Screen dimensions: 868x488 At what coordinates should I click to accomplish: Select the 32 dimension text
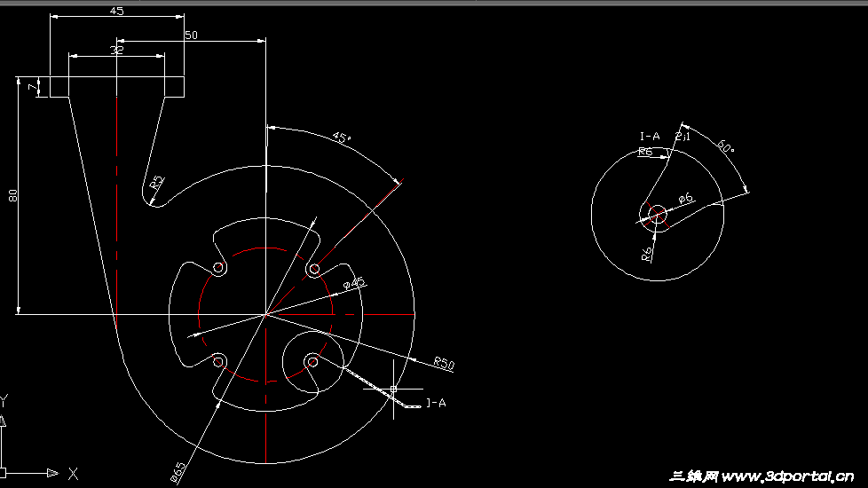pos(117,50)
